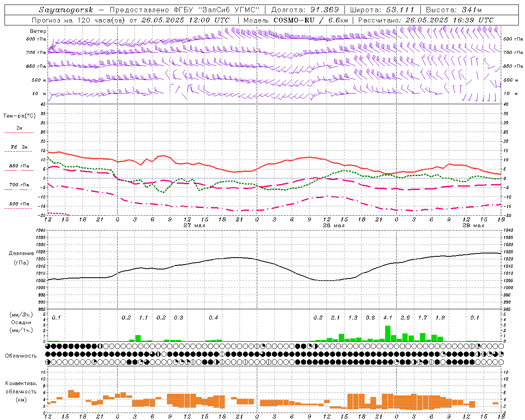
Task: Select the 1.7 precipitation total
Action: point(422,318)
